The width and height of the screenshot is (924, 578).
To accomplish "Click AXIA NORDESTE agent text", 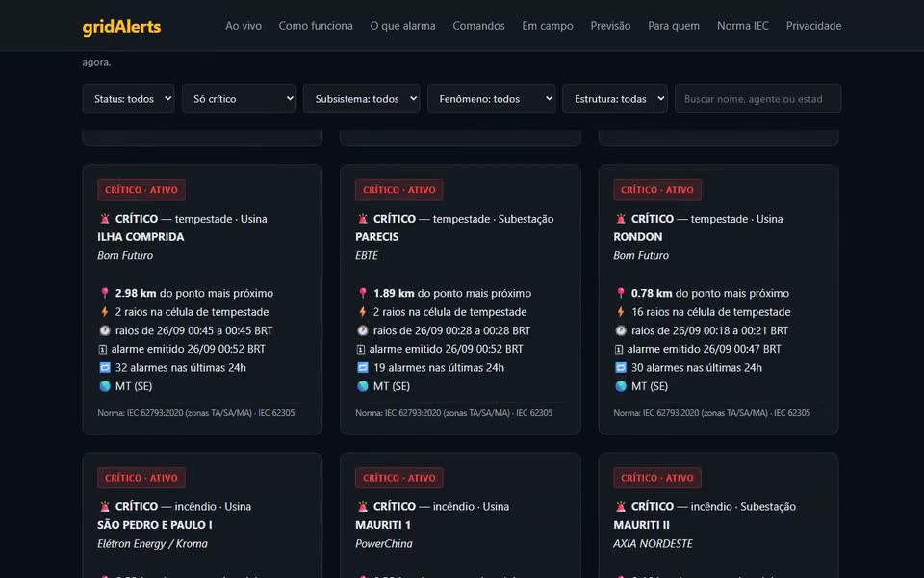I will [653, 543].
